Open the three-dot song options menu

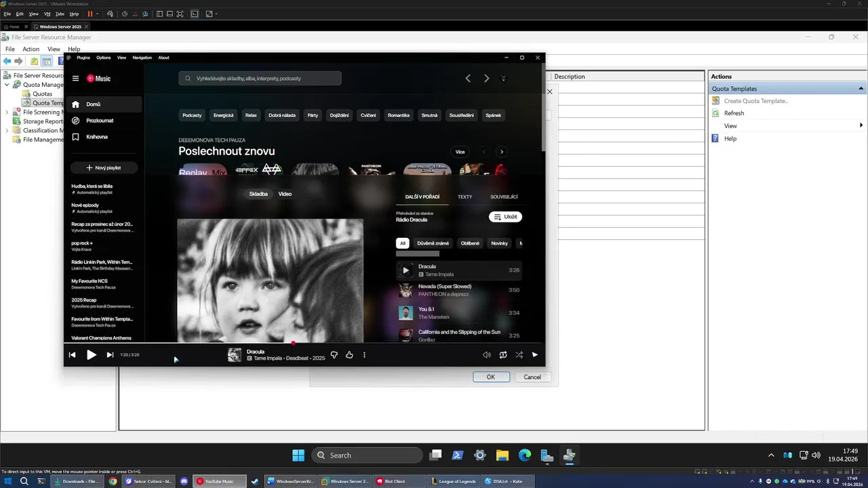point(364,354)
